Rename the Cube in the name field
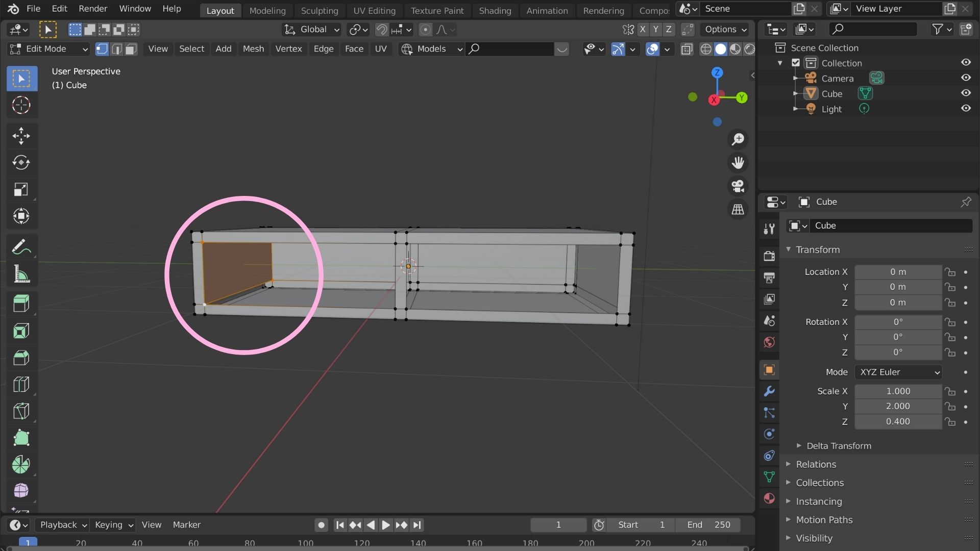 891,226
